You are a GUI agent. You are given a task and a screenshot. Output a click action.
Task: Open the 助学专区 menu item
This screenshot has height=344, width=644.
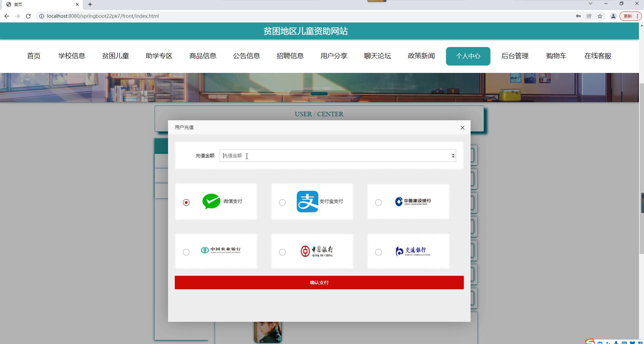click(159, 56)
